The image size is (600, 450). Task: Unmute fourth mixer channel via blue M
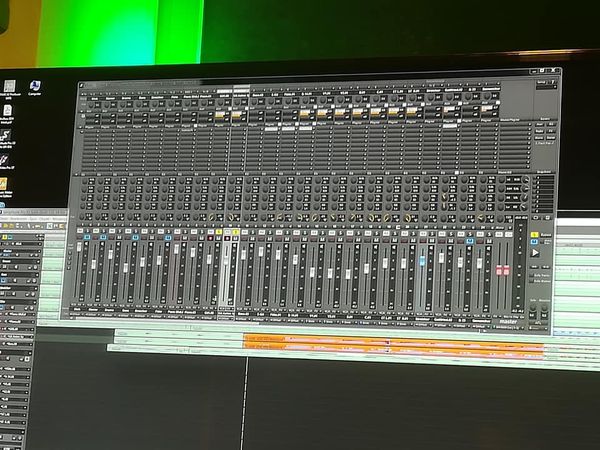(x=135, y=237)
